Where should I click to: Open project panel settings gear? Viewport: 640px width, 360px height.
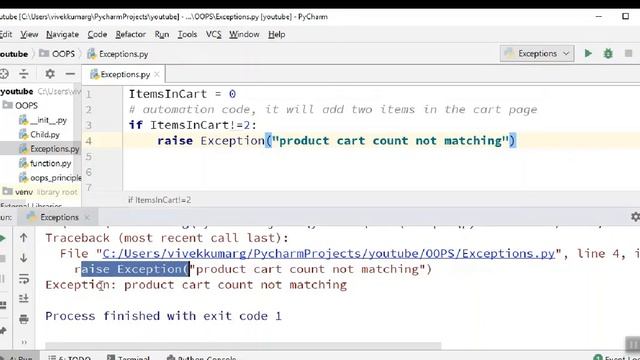(x=50, y=74)
